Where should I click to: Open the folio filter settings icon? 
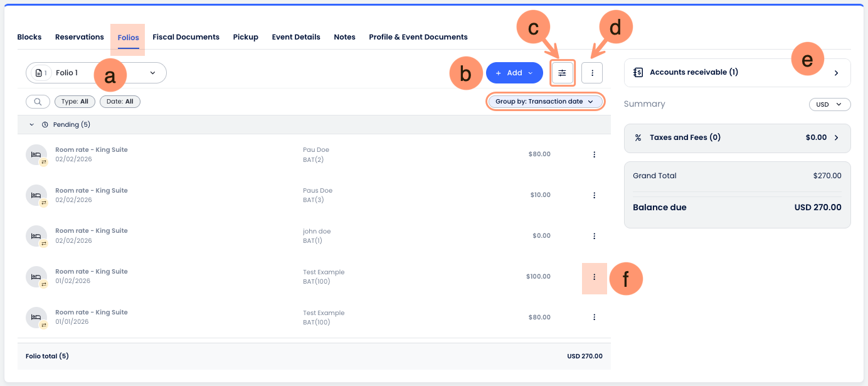[562, 73]
